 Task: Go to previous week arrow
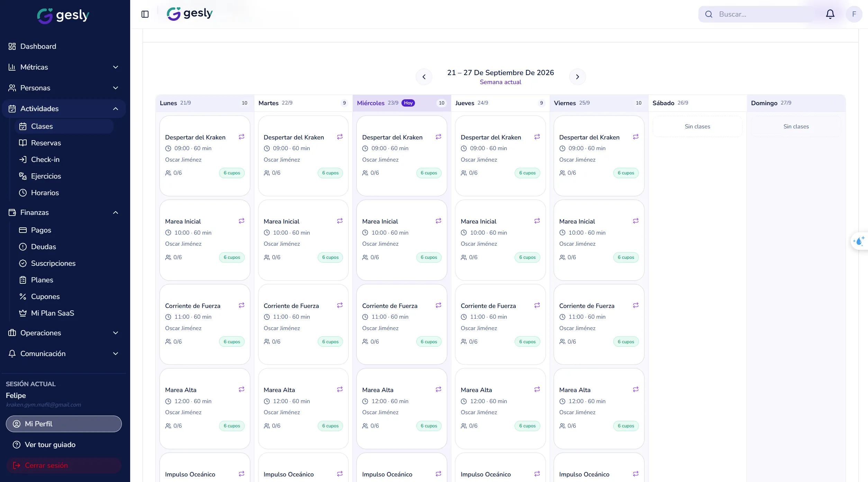tap(424, 77)
